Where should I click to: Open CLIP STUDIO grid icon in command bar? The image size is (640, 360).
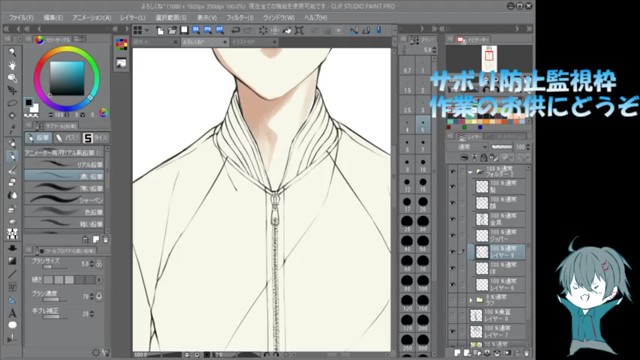(x=138, y=30)
